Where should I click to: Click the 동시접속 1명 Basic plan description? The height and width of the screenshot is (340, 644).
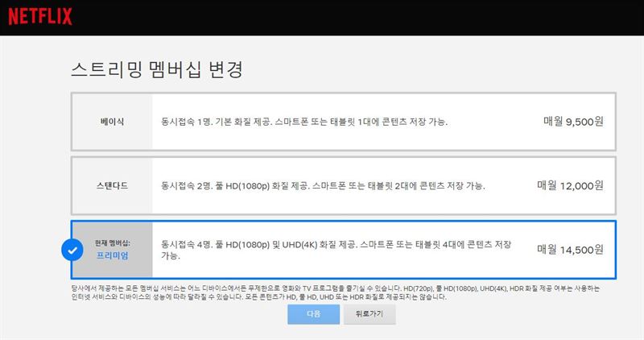point(304,122)
